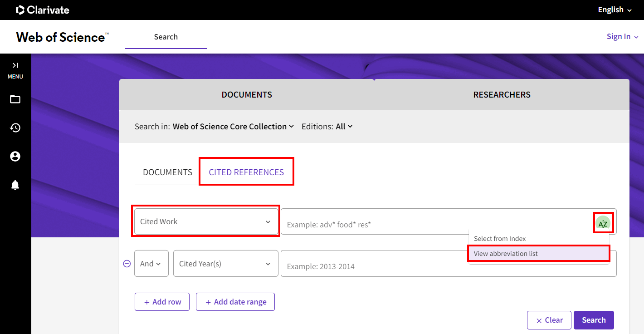
Task: Open the profile account icon
Action: pos(15,156)
